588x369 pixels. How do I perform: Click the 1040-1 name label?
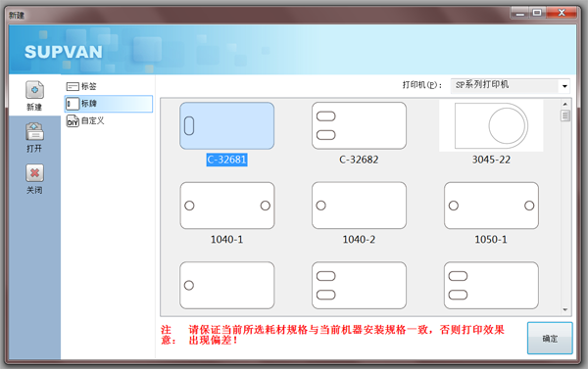point(227,240)
